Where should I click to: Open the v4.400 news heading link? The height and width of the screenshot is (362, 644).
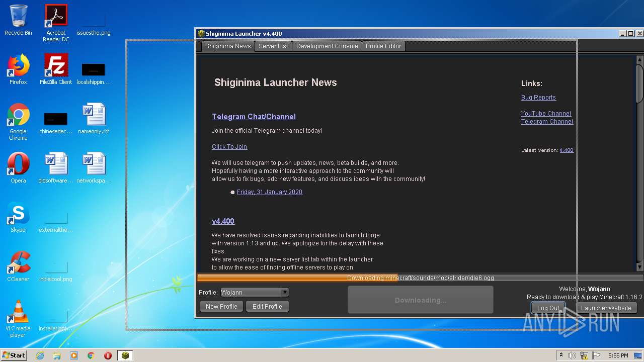(x=223, y=221)
